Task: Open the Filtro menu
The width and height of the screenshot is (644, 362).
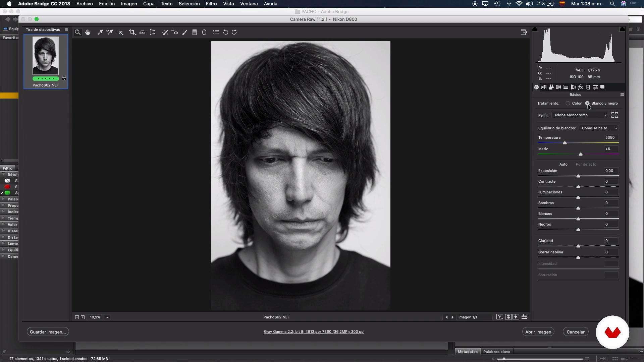Action: (x=211, y=4)
